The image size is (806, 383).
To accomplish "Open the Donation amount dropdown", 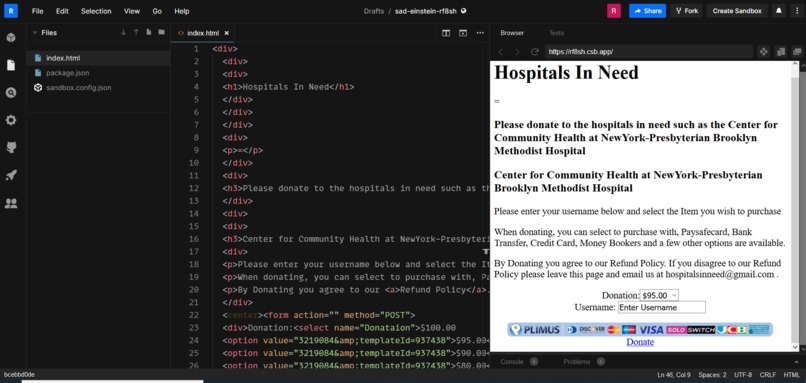I will (659, 296).
